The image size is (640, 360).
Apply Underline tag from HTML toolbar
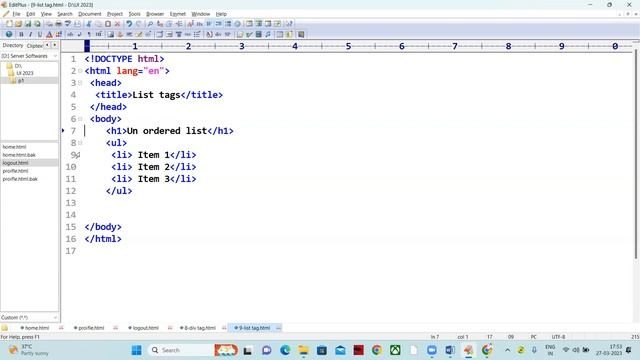pos(40,34)
